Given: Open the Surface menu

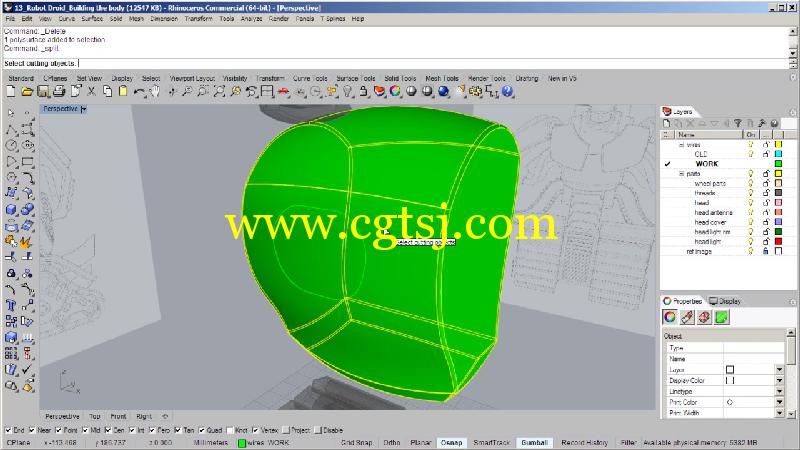Looking at the screenshot, I should pos(92,19).
